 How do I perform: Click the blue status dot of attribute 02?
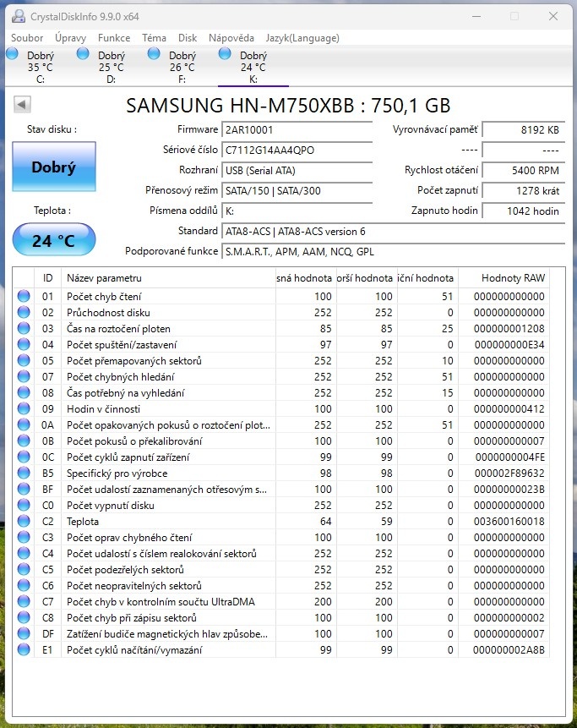24,313
